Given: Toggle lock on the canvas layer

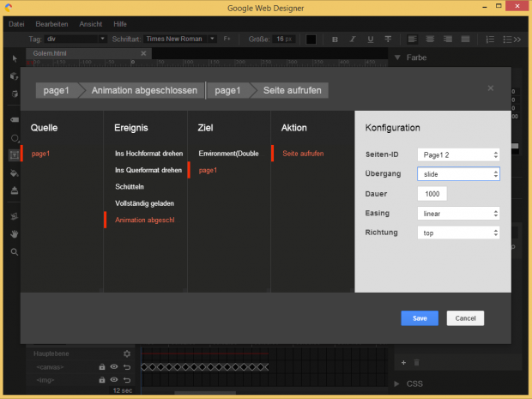Looking at the screenshot, I should (x=101, y=367).
